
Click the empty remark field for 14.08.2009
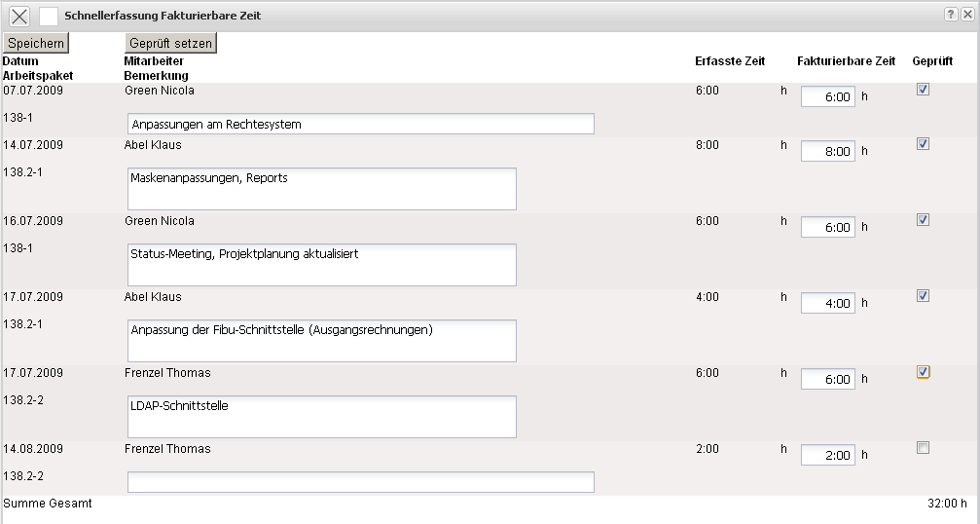coord(360,482)
